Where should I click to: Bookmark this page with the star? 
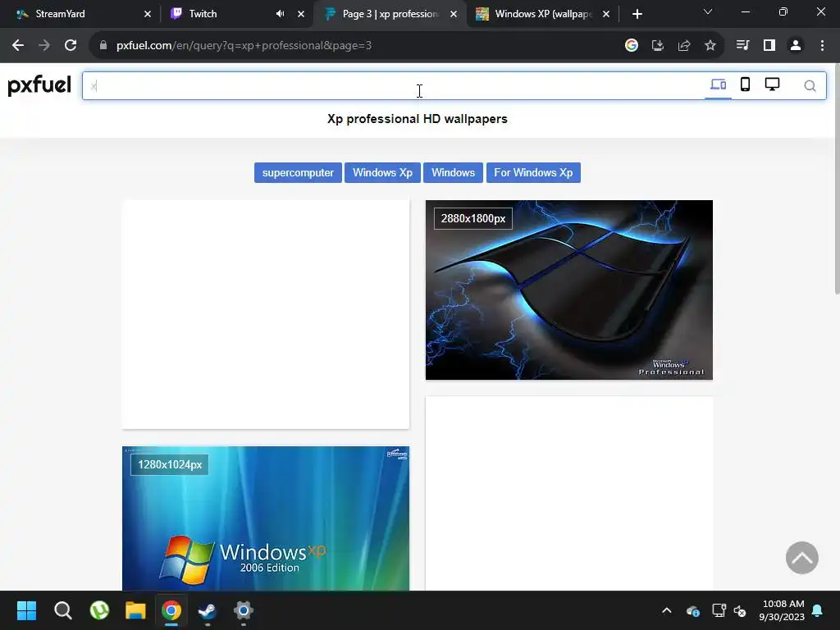710,46
